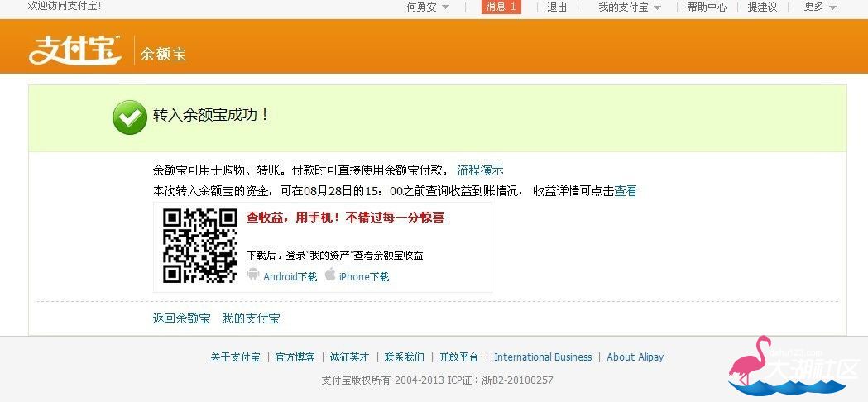Open 开放平台 footer link
868x402 pixels.
pos(458,357)
